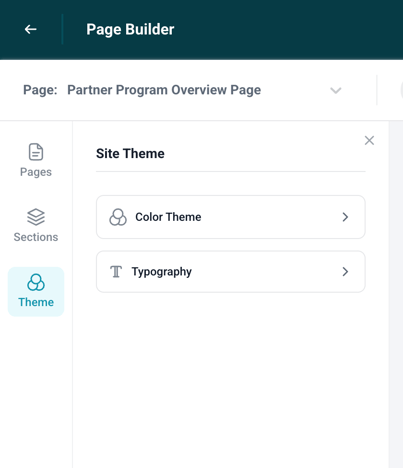This screenshot has height=468, width=403.
Task: Click the Page: label
Action: pyautogui.click(x=40, y=90)
